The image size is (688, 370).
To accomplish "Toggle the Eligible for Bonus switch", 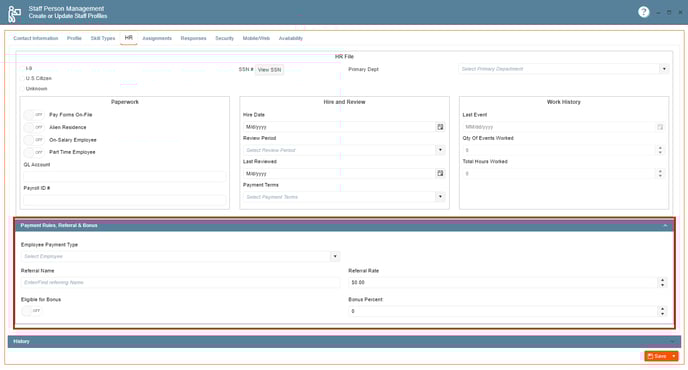I will pyautogui.click(x=32, y=311).
